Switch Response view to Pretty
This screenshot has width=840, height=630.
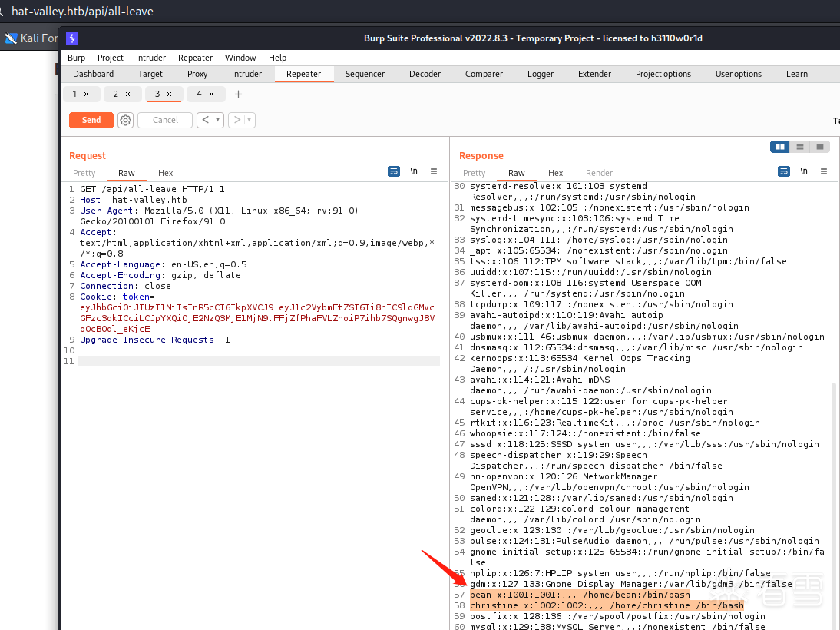(x=474, y=173)
